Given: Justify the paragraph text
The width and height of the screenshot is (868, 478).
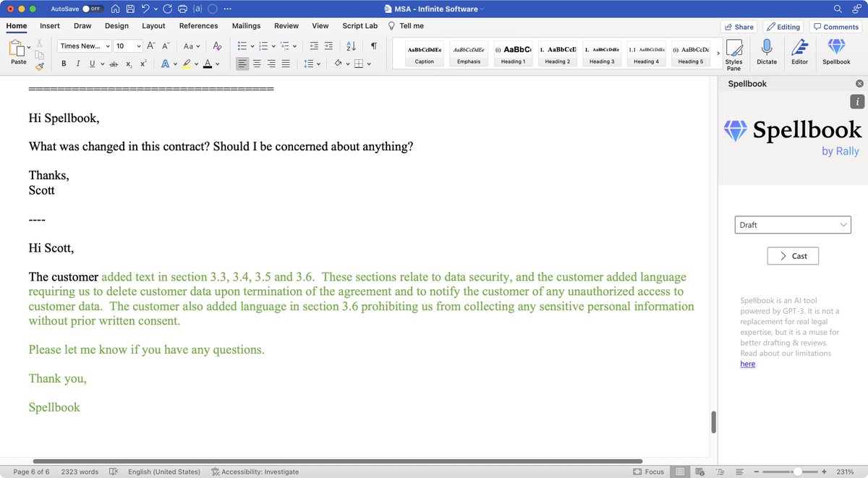Looking at the screenshot, I should pos(286,64).
